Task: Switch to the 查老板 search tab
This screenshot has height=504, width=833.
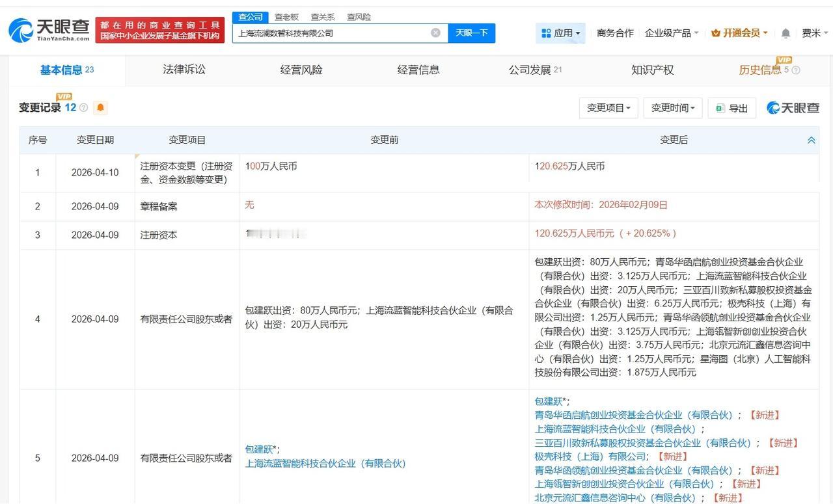Action: tap(286, 16)
